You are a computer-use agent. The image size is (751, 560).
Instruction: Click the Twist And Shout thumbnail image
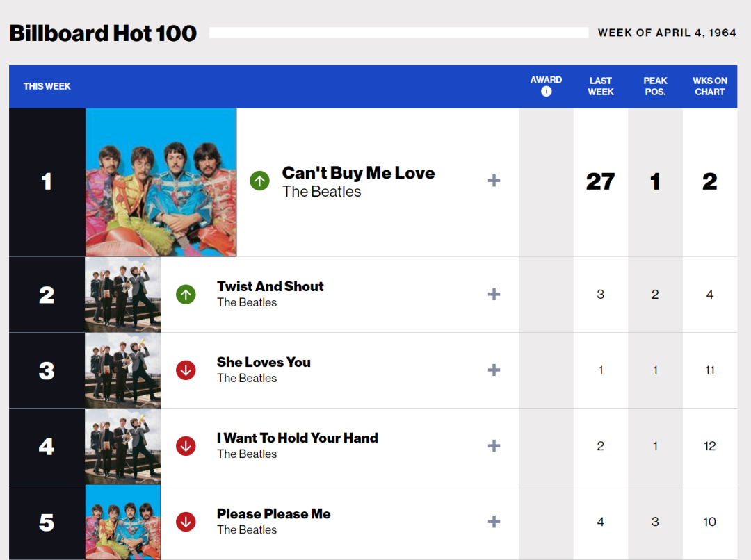click(x=123, y=295)
